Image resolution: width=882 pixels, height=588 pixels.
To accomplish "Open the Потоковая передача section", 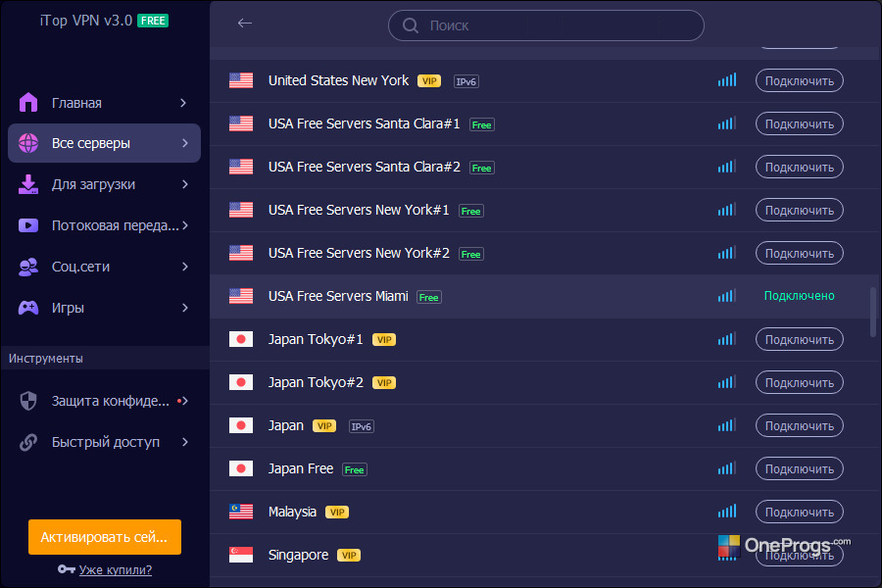I will click(x=105, y=225).
